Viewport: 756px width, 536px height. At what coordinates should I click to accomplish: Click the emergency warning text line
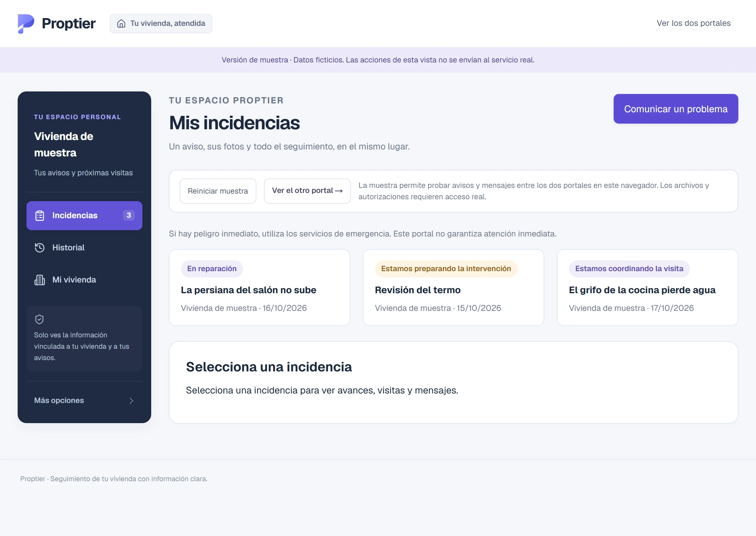click(363, 234)
